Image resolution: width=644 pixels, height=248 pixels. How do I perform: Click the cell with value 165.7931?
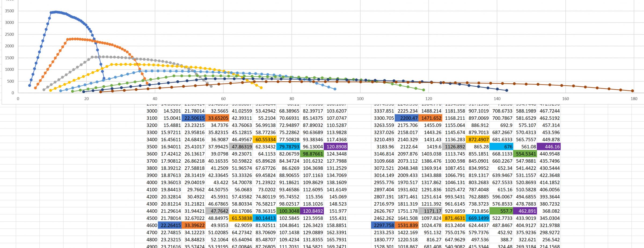click(x=335, y=240)
